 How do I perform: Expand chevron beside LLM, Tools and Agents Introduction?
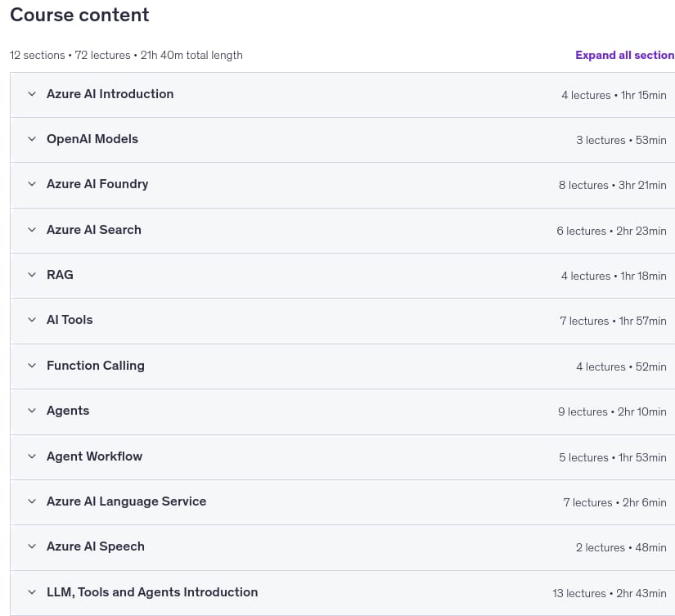[32, 592]
